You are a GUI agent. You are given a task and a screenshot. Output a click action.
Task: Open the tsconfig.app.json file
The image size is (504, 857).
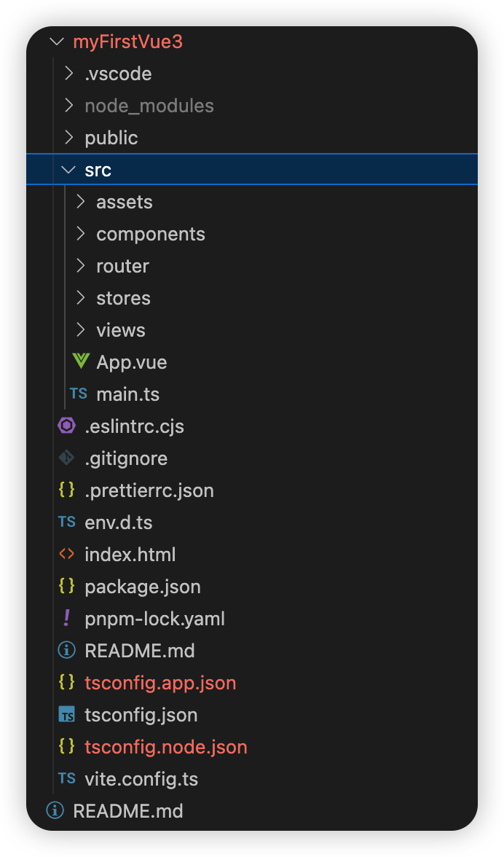(x=160, y=683)
